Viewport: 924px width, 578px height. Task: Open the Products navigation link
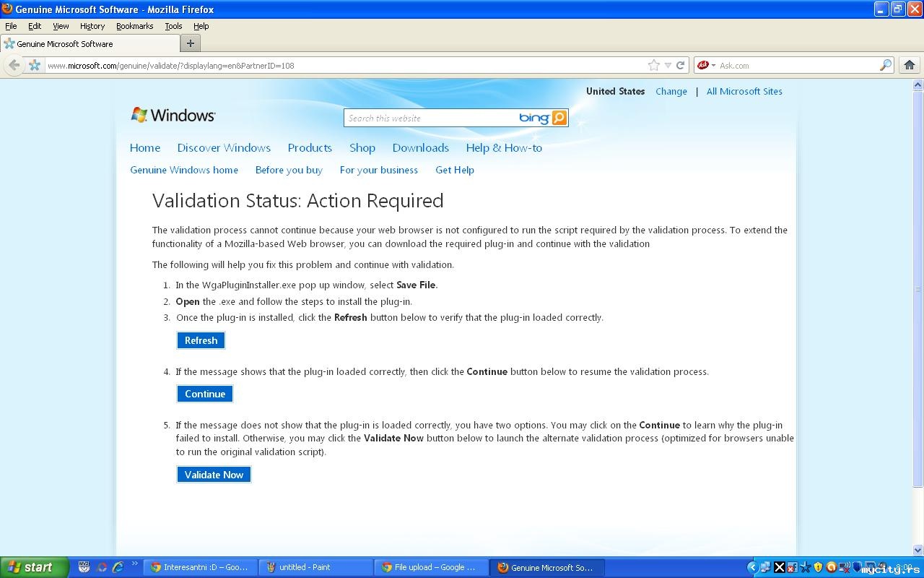pos(310,147)
